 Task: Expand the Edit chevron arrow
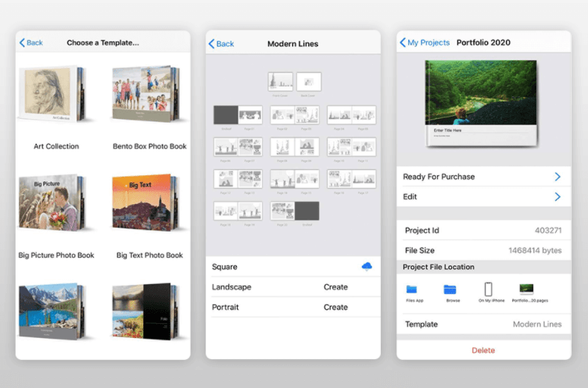click(558, 196)
